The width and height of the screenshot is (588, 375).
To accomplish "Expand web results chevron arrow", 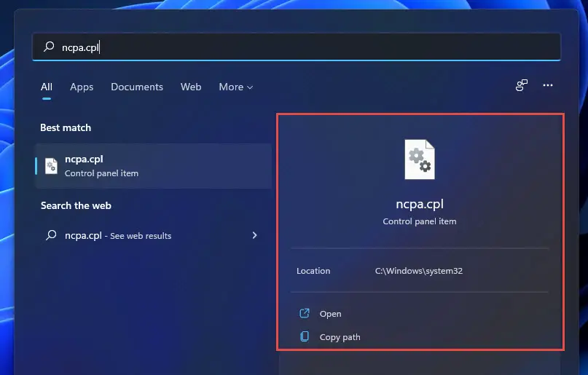I will 254,235.
